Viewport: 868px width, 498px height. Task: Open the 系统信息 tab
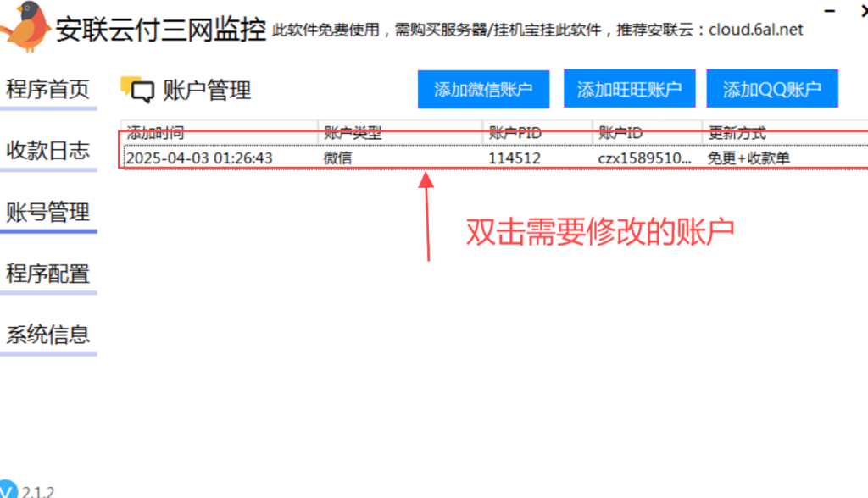[x=48, y=335]
